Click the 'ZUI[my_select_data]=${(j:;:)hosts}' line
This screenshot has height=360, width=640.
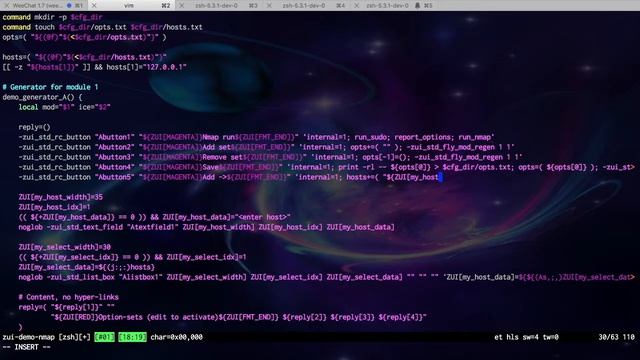[87, 267]
